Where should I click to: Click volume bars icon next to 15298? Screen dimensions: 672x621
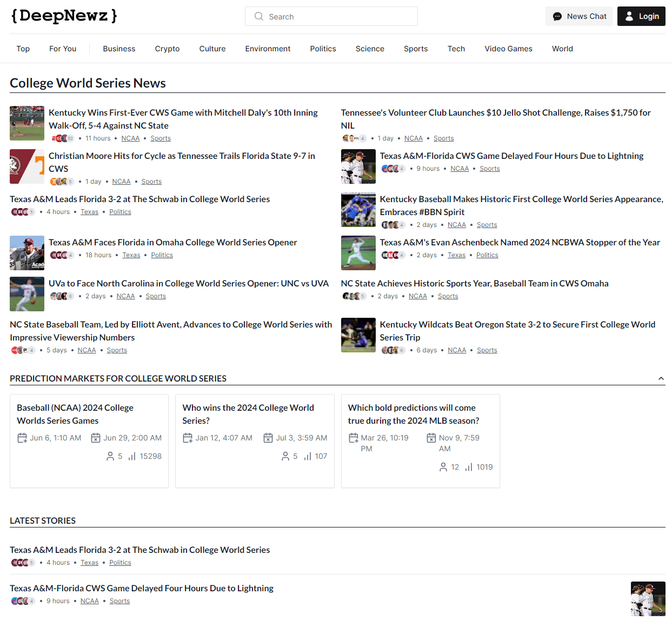coord(132,456)
